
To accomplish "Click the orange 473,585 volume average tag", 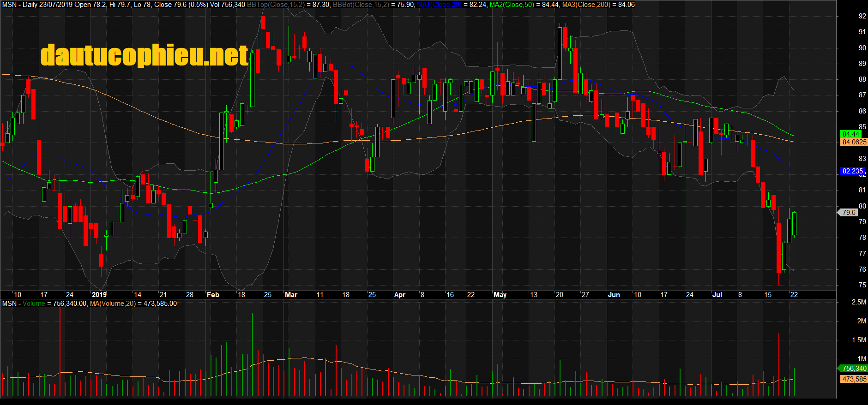I will [x=854, y=379].
